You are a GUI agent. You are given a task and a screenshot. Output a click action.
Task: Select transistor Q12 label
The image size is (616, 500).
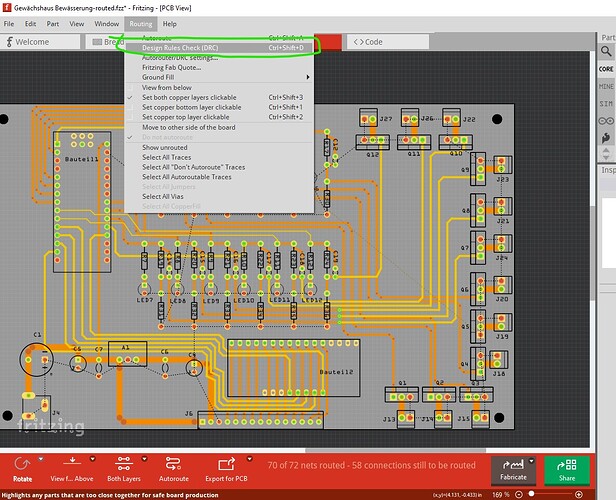(372, 154)
